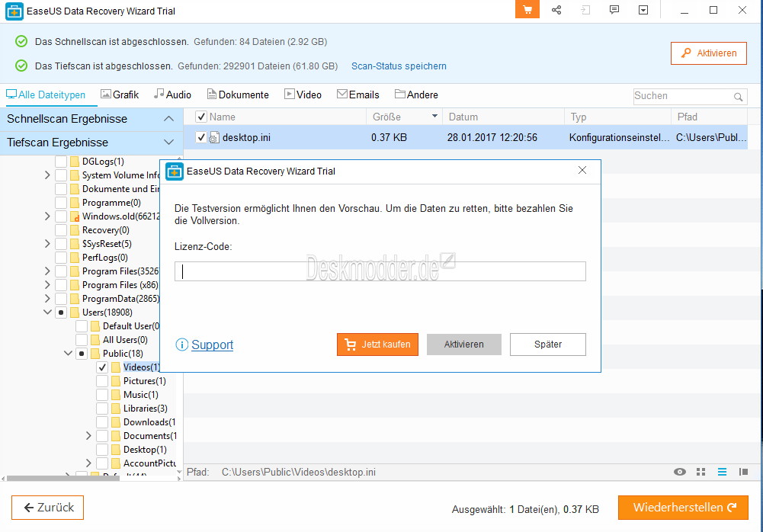
Task: Click the import scan status icon
Action: coord(585,10)
